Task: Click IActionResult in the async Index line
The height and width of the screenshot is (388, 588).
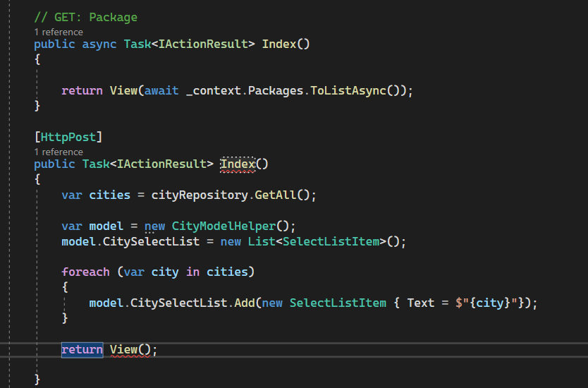Action: 203,44
